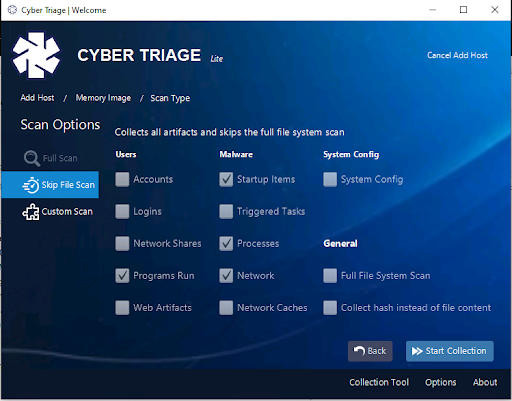Open the About page
This screenshot has width=512, height=401.
(x=485, y=382)
